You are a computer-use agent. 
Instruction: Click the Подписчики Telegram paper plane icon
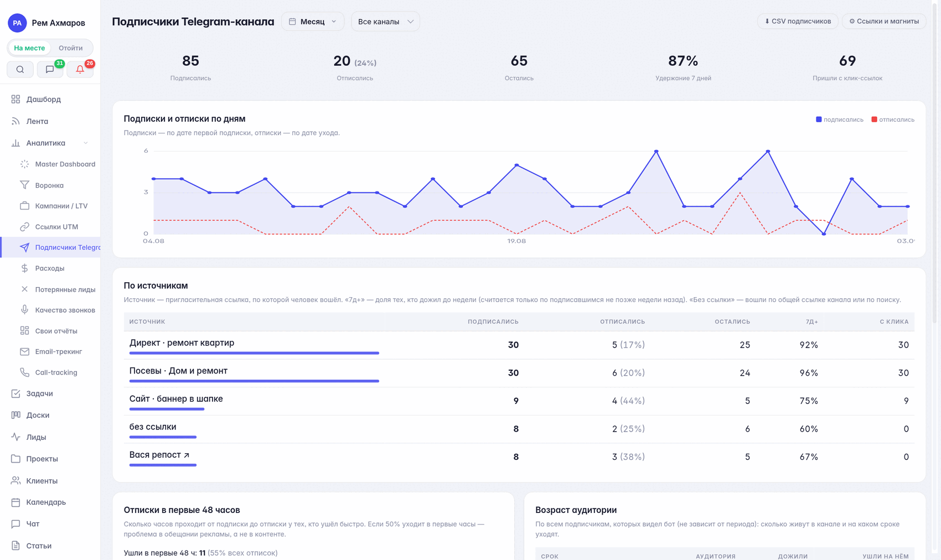[x=24, y=247]
